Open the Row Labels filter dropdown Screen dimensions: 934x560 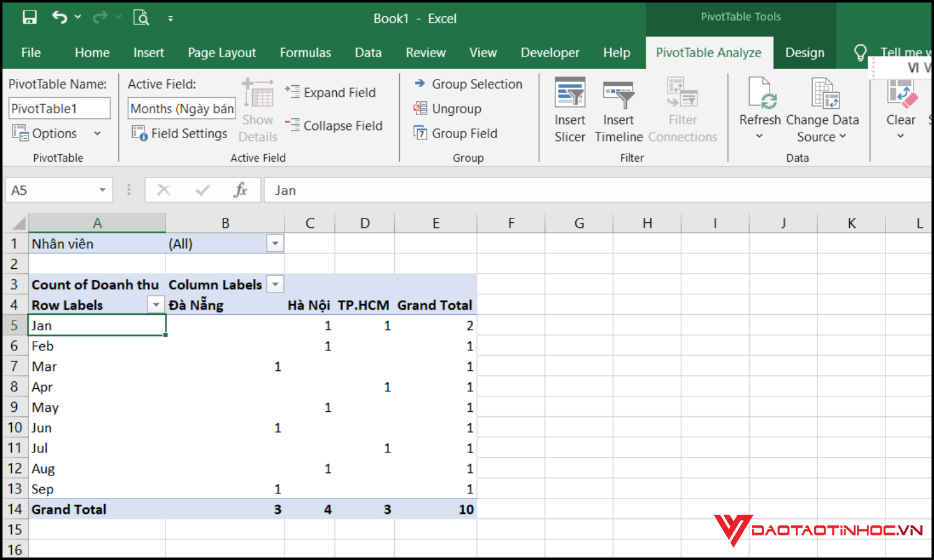click(156, 305)
